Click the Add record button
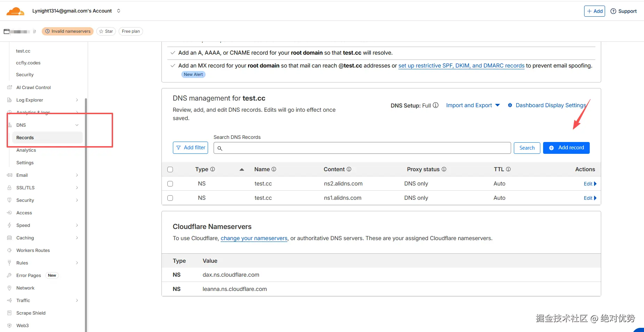Viewport: 644px width, 332px height. click(566, 148)
